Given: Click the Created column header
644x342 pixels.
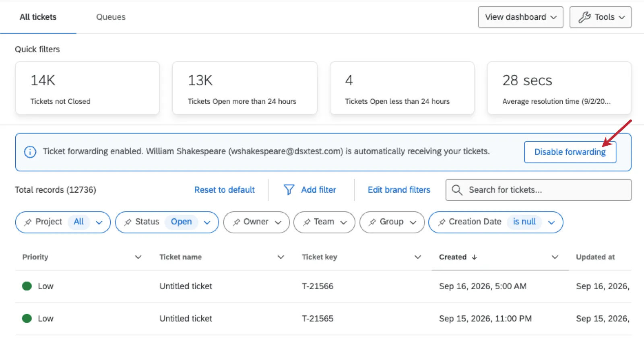Looking at the screenshot, I should point(452,257).
